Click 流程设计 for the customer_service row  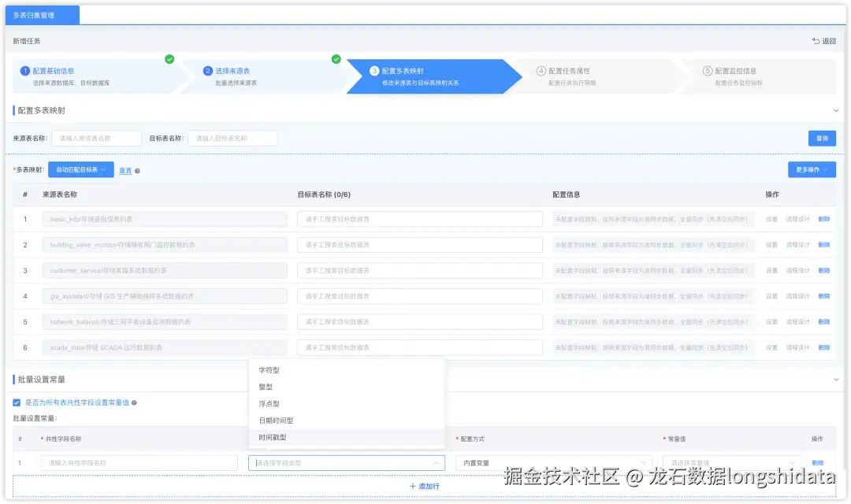click(x=797, y=270)
